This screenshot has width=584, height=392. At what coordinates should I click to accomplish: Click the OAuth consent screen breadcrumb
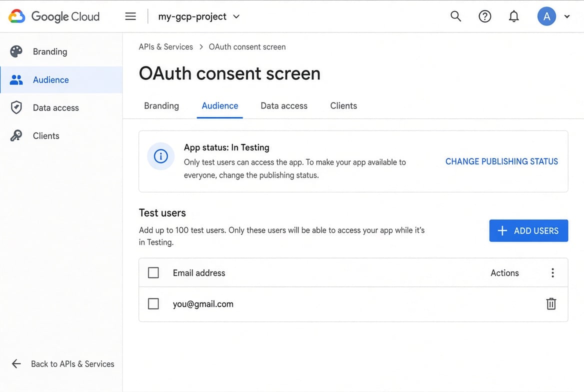pos(247,47)
